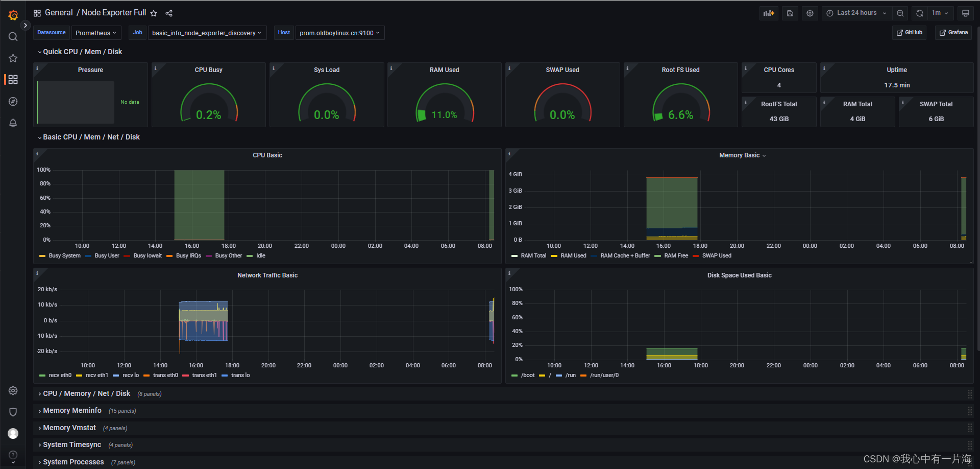The height and width of the screenshot is (469, 980).
Task: Open RAM Used panel title menu
Action: point(444,70)
